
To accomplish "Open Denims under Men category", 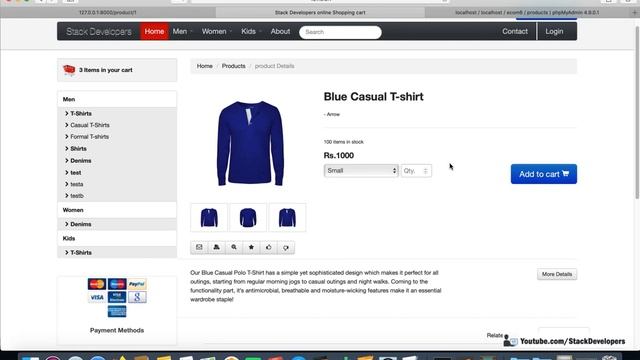I will coord(81,161).
